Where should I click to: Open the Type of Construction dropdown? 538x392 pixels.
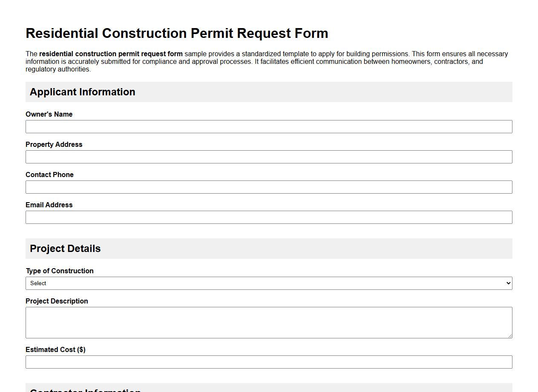coord(269,283)
